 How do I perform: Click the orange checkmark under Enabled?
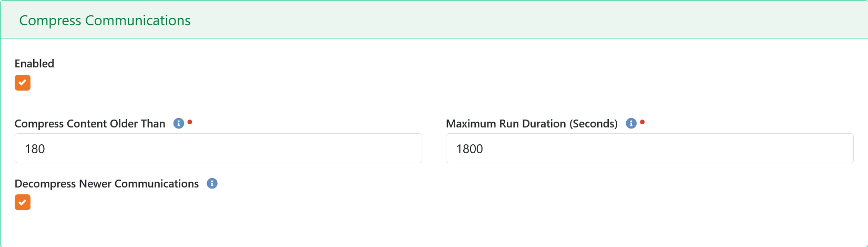tap(23, 83)
